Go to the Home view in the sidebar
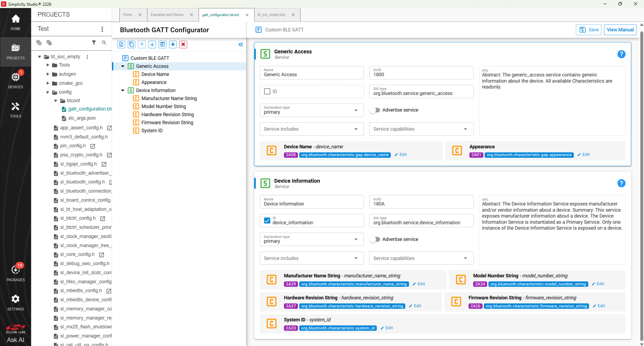644x346 pixels. coord(15,22)
